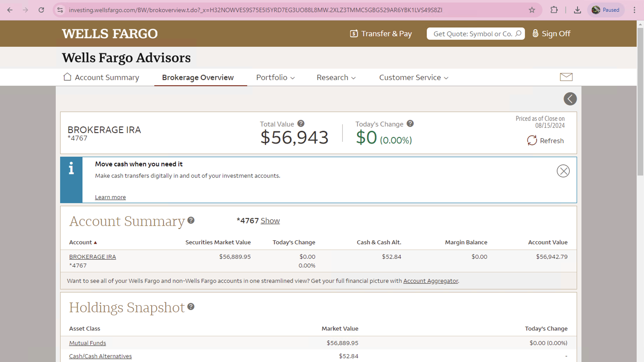644x362 pixels.
Task: Click the $52.84 Cash & Cash Alt. cell
Action: coord(392,257)
